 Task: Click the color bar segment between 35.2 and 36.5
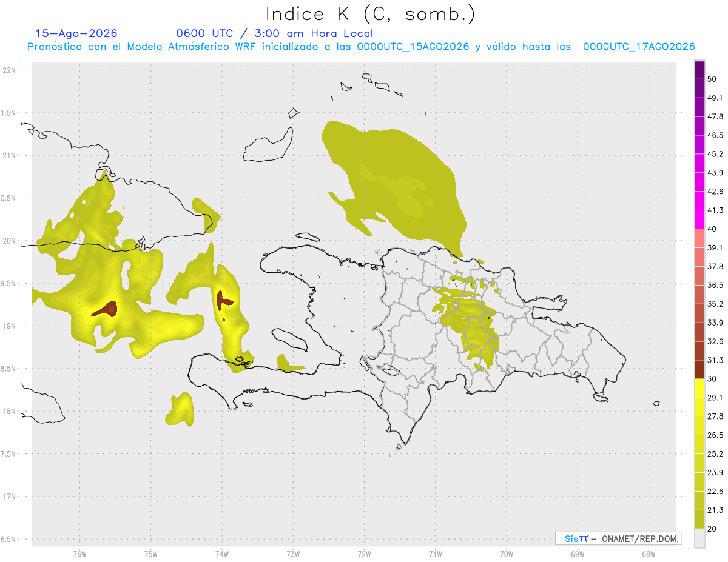point(700,294)
